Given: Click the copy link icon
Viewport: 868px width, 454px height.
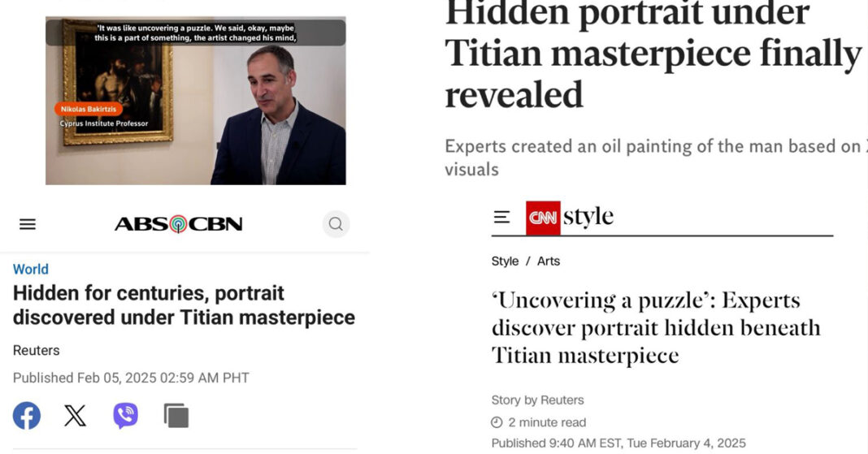Looking at the screenshot, I should (176, 416).
